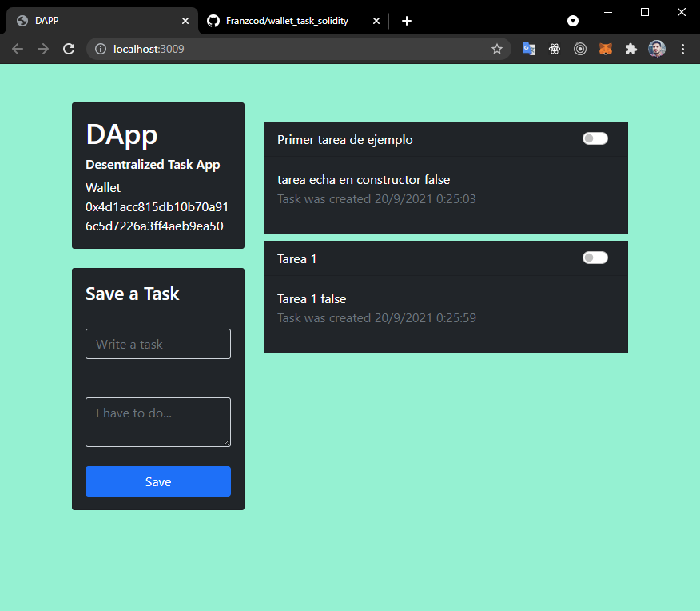Open a new browser tab
This screenshot has height=611, width=700.
pyautogui.click(x=406, y=21)
